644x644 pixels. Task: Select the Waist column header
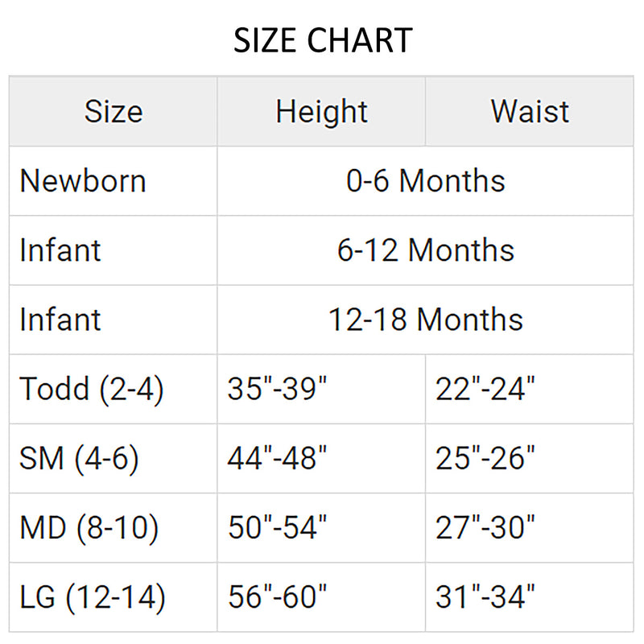click(530, 111)
